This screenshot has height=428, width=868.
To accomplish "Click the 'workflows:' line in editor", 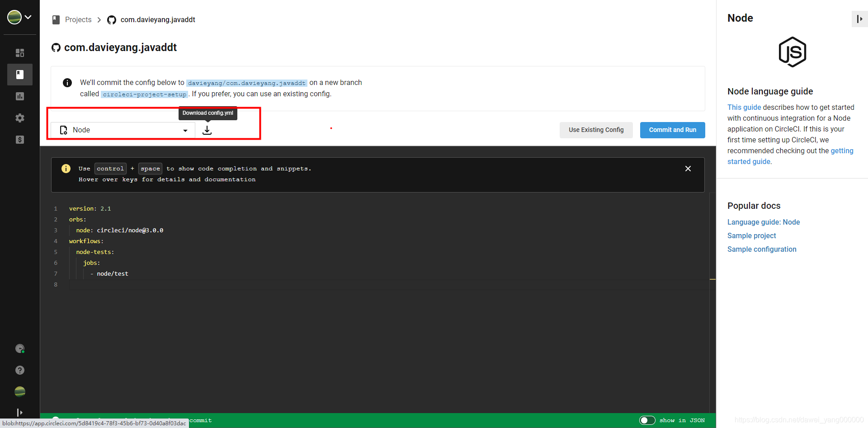I will pyautogui.click(x=86, y=241).
